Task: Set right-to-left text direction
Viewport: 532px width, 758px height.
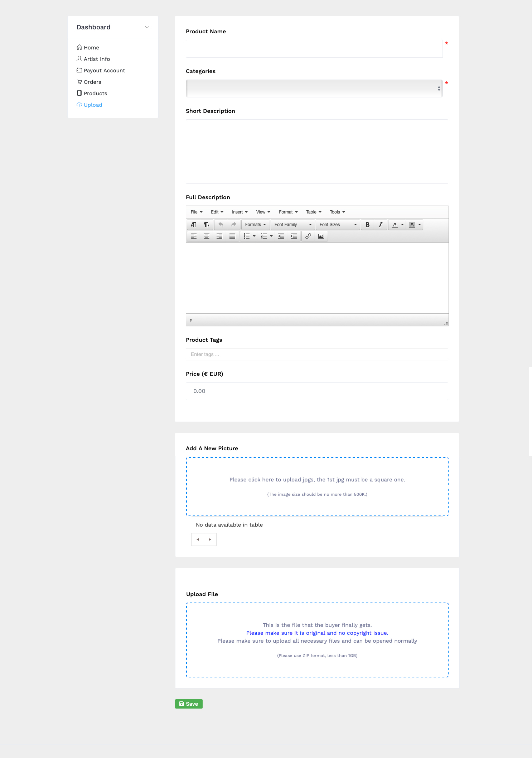Action: click(x=207, y=225)
